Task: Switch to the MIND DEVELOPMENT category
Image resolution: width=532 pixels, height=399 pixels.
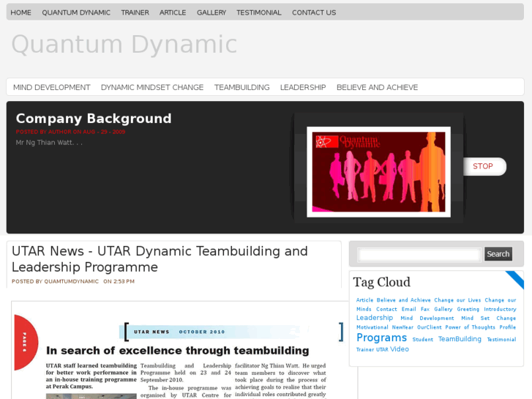Action: tap(51, 87)
